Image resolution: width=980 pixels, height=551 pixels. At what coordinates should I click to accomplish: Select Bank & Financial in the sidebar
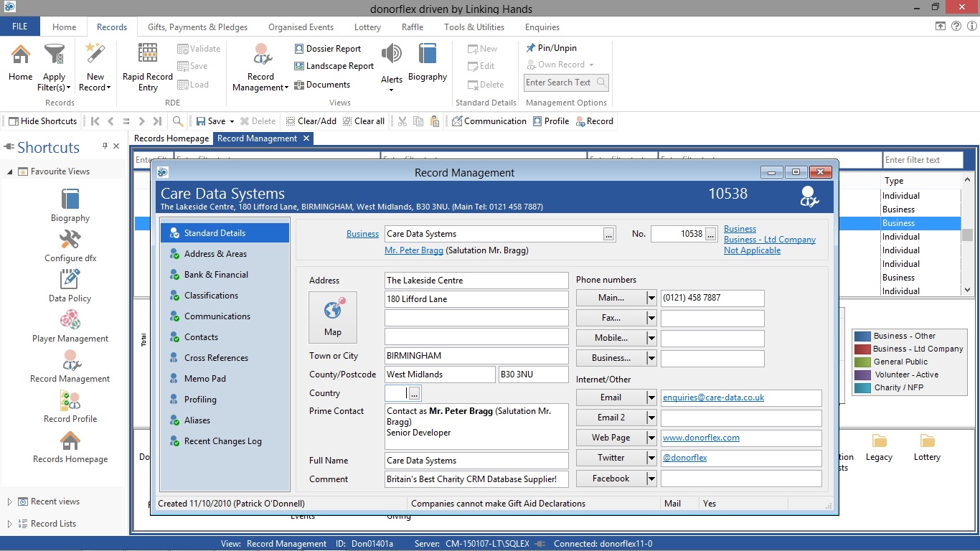(225, 275)
